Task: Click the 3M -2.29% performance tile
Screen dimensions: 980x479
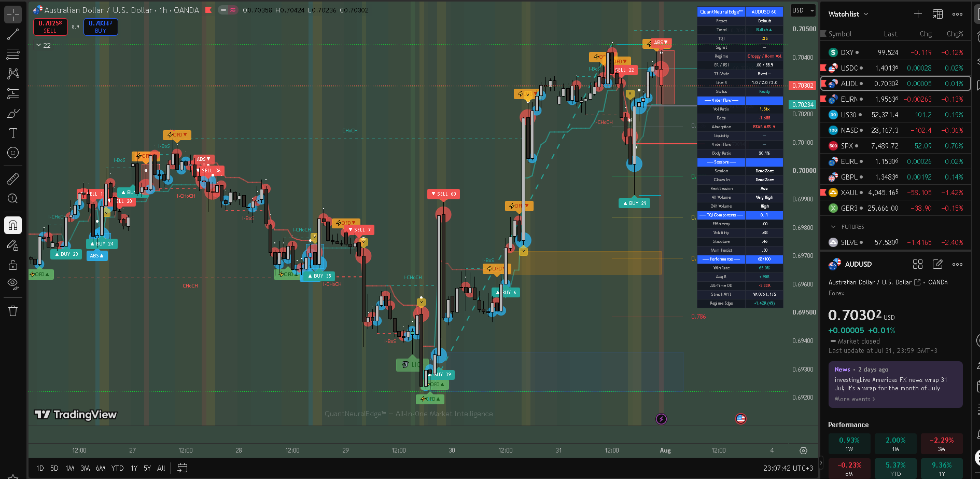Action: 941,444
